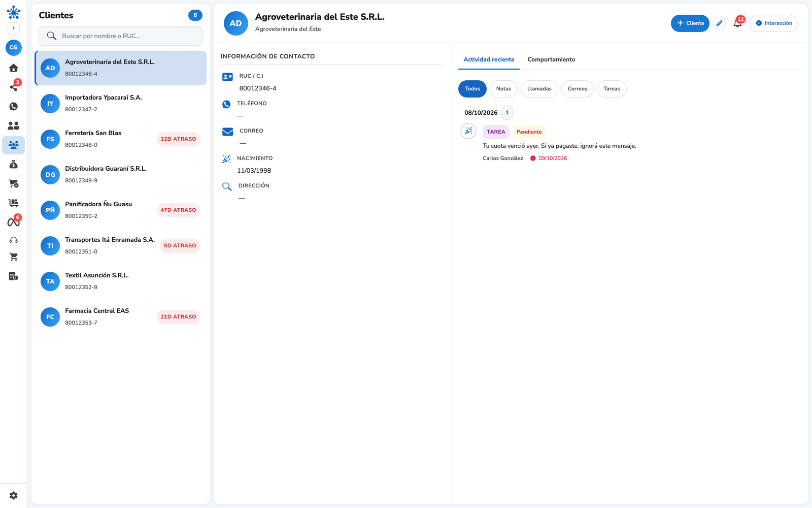Filter activity by Llamadas
The width and height of the screenshot is (812, 508).
(x=539, y=89)
